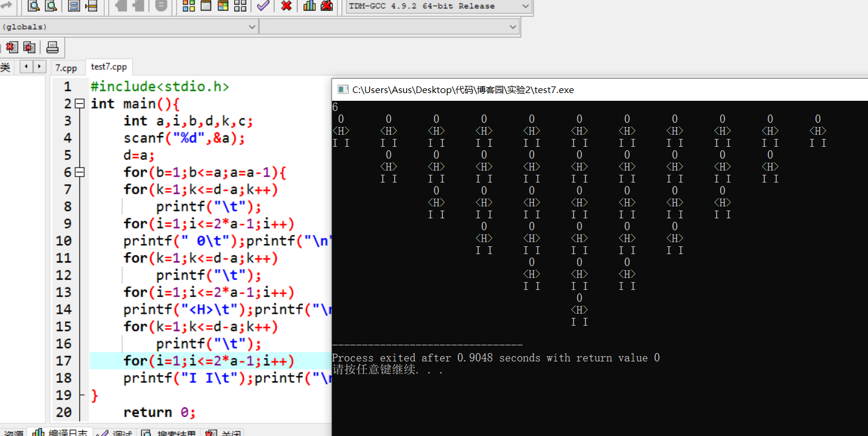Open the empty function list dropdown
868x436 pixels.
[x=389, y=27]
